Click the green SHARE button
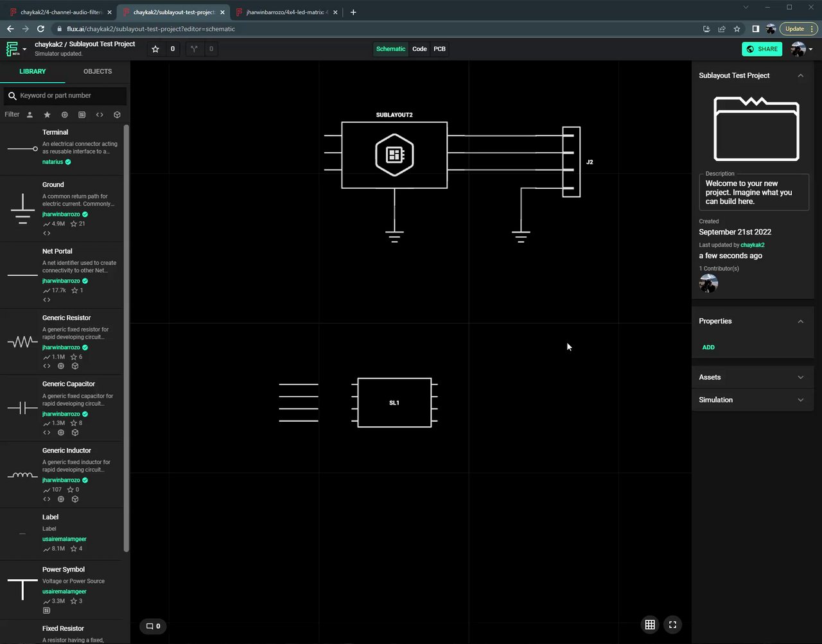The image size is (822, 644). 762,49
